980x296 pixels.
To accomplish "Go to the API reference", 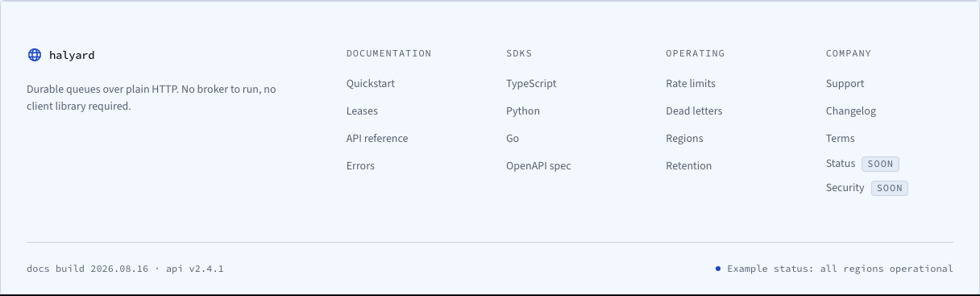I will tap(377, 139).
